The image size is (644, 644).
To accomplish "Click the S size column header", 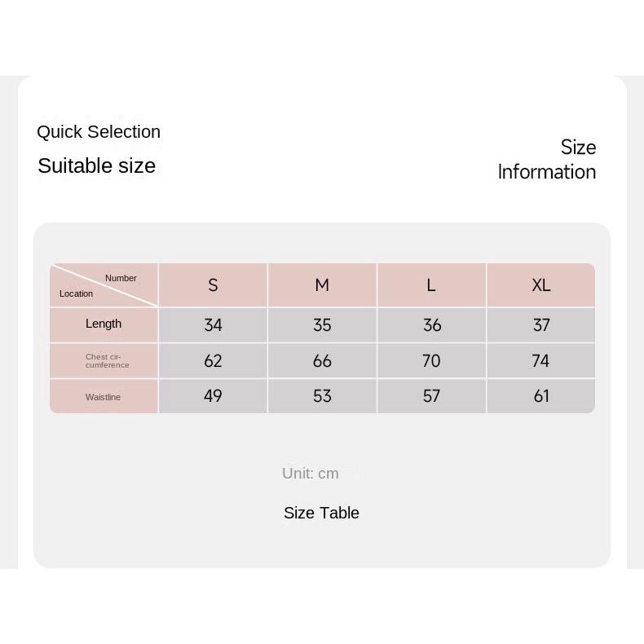I will tap(213, 285).
